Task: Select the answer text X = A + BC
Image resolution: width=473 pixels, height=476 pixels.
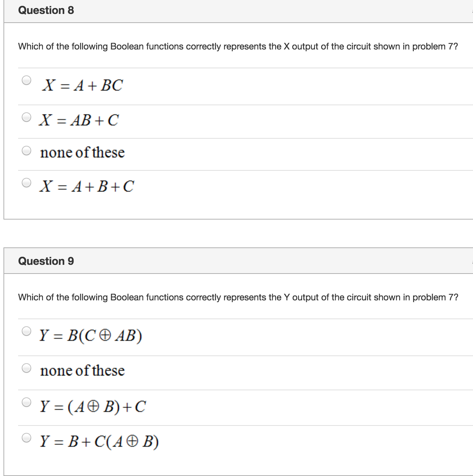Action: 82,85
